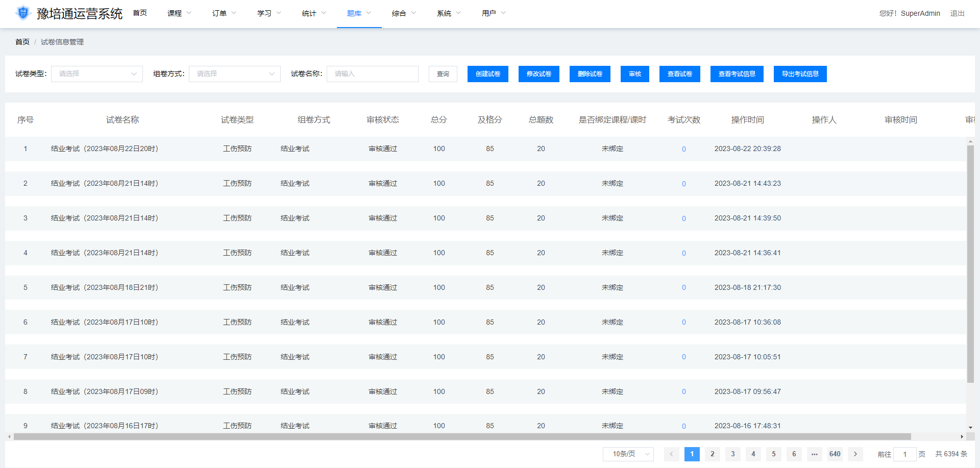The width and height of the screenshot is (980, 468).
Task: Go to last page 640
Action: (x=835, y=454)
